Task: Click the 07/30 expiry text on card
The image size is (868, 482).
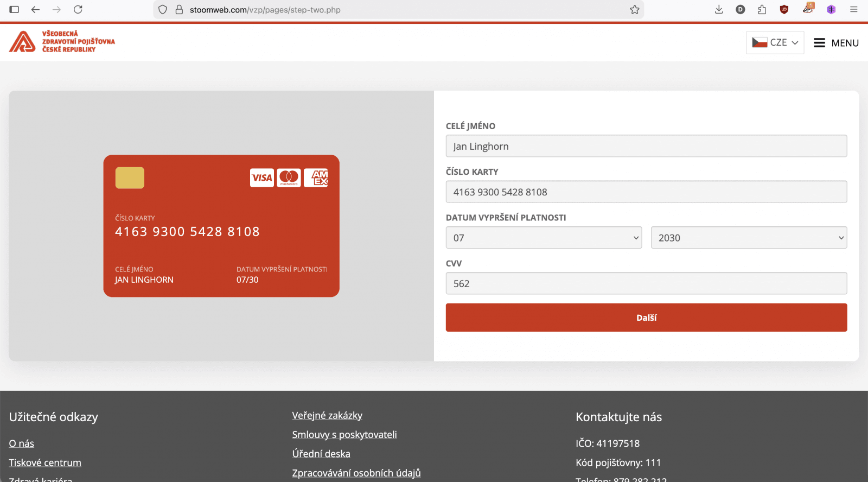Action: (247, 280)
